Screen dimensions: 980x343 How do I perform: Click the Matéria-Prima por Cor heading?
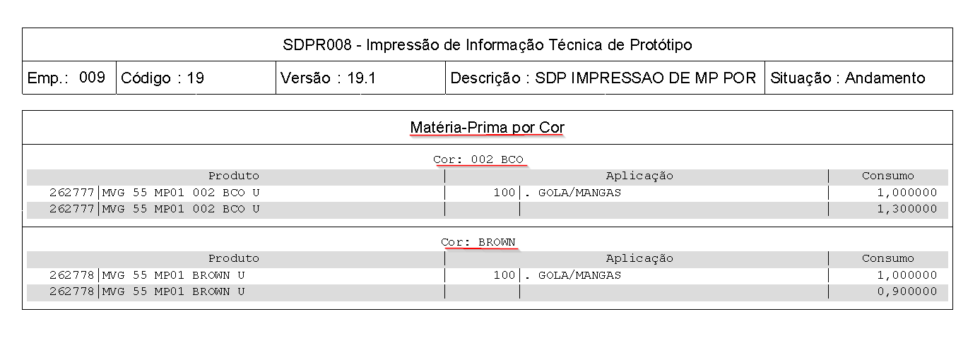tap(487, 128)
